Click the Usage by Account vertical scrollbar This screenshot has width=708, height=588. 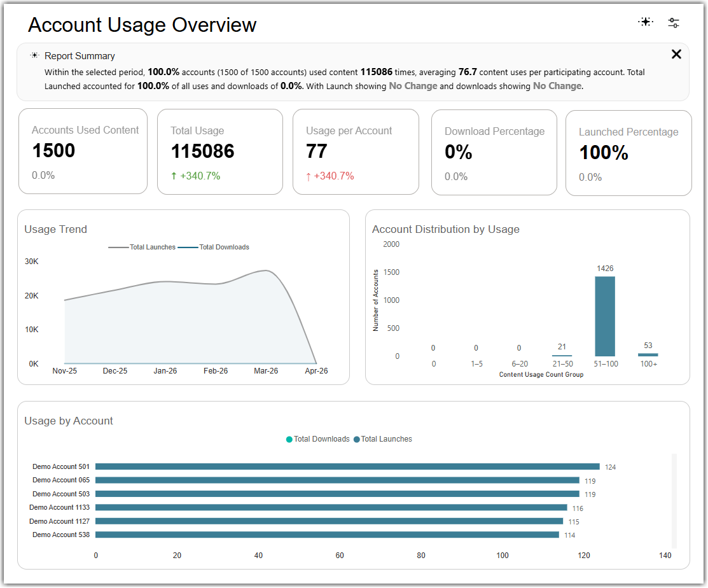coord(674,500)
